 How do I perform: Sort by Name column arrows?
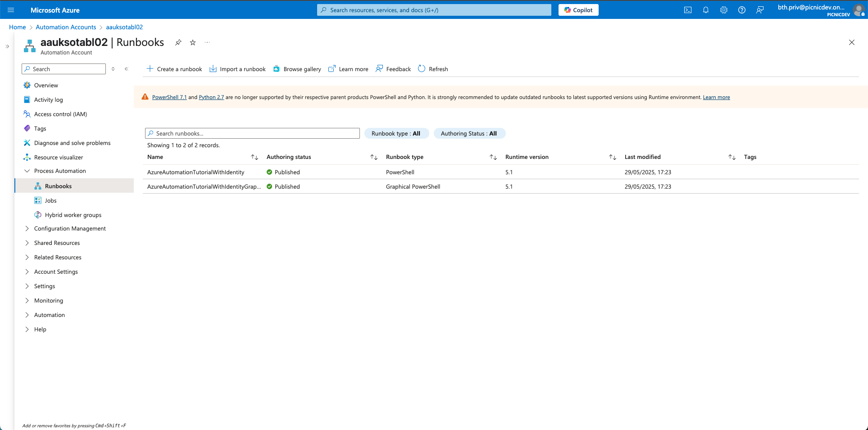tap(254, 157)
